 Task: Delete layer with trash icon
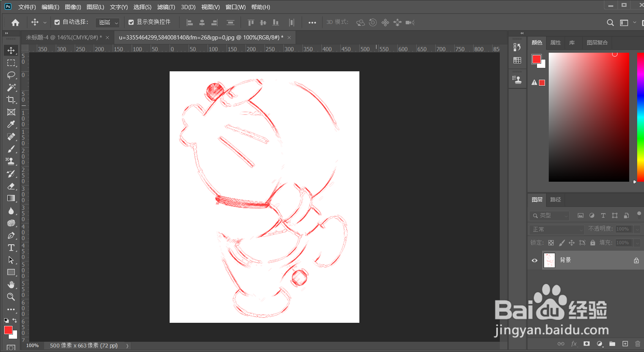(x=638, y=344)
